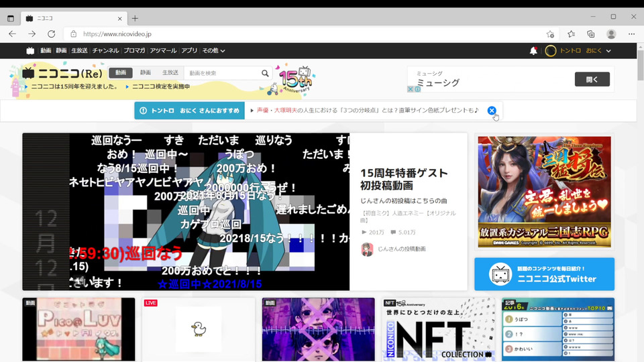Open ニコニコは15周年を迎えました link
The image size is (644, 362).
[x=74, y=86]
